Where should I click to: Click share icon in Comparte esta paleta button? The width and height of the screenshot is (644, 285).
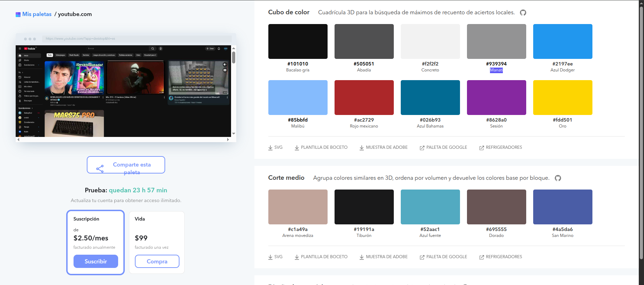[x=100, y=169]
